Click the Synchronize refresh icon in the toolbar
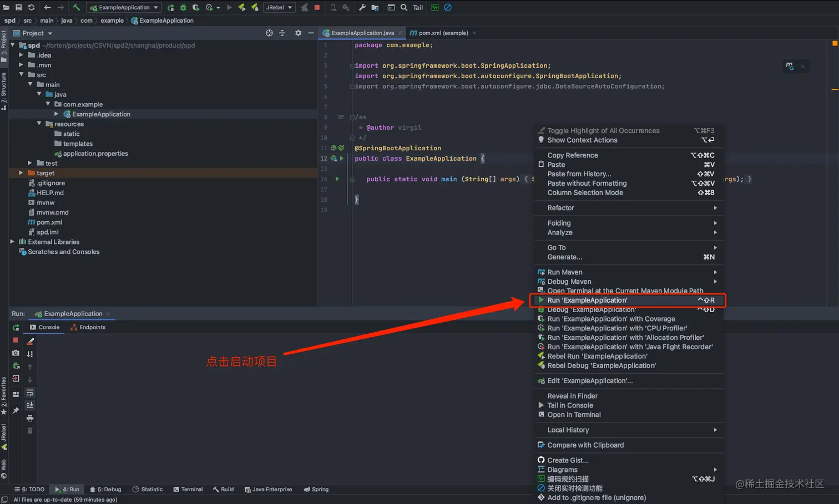839x504 pixels. coord(31,7)
